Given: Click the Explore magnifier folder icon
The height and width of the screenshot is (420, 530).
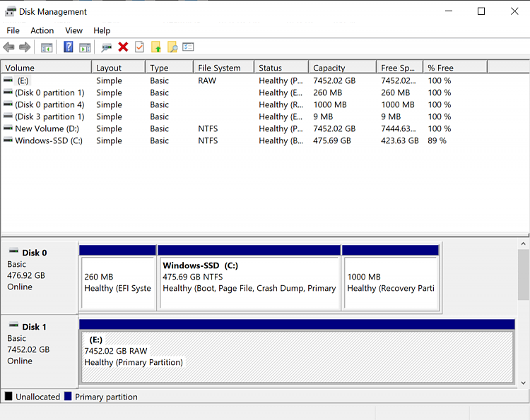Looking at the screenshot, I should pyautogui.click(x=172, y=47).
